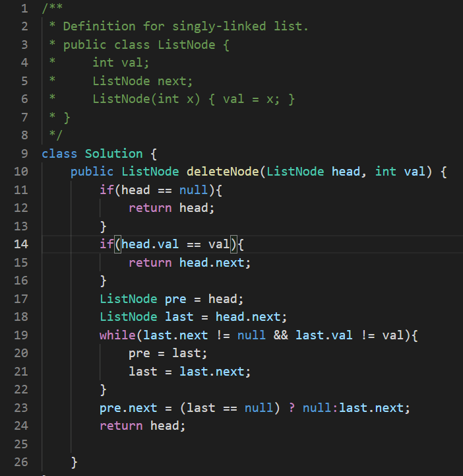This screenshot has height=476, width=463.
Task: Click 'head.next' on line 18
Action: coord(248,317)
